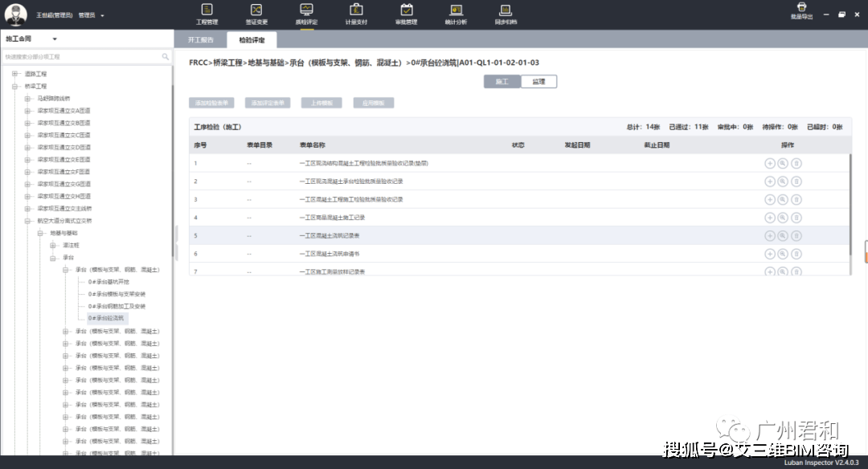Click the plus icon in row 1
The height and width of the screenshot is (469, 868).
coord(769,163)
